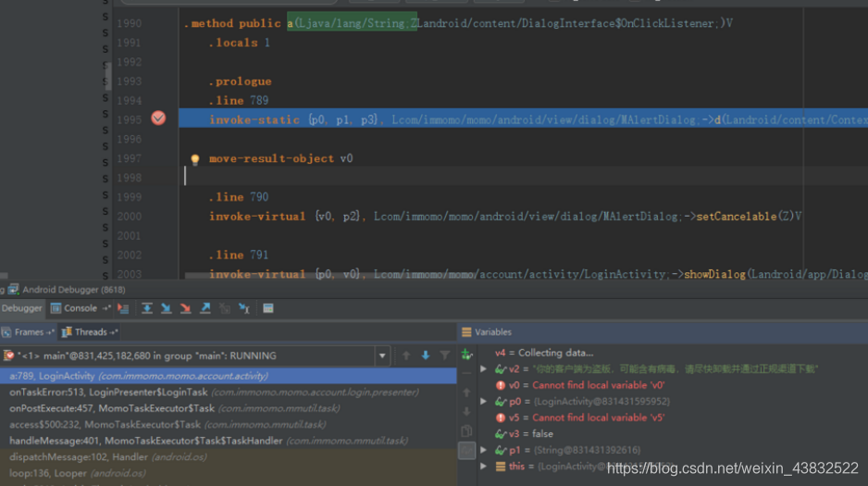868x486 pixels.
Task: Click the error icon beside variable v0
Action: point(501,385)
